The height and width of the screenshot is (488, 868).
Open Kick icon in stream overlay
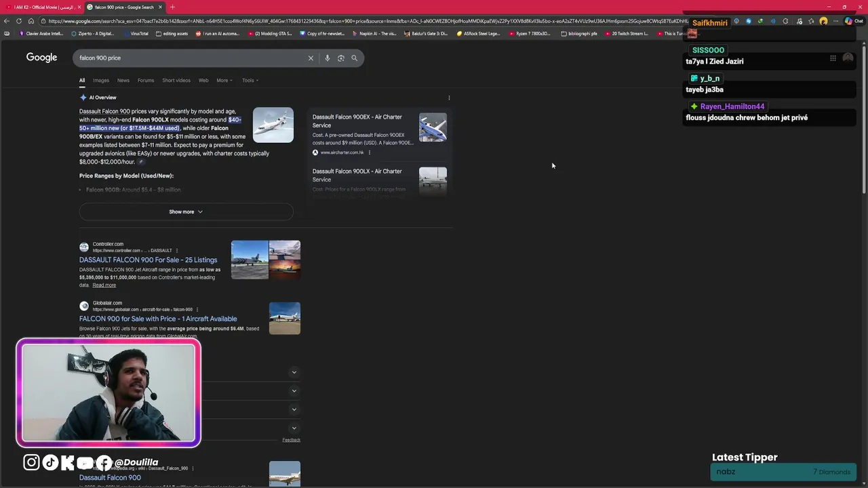click(67, 462)
